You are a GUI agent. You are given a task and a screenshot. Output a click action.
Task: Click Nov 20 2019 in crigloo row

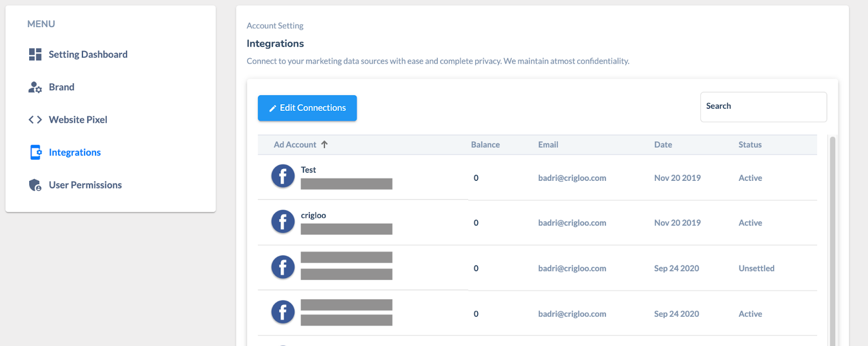[677, 223]
